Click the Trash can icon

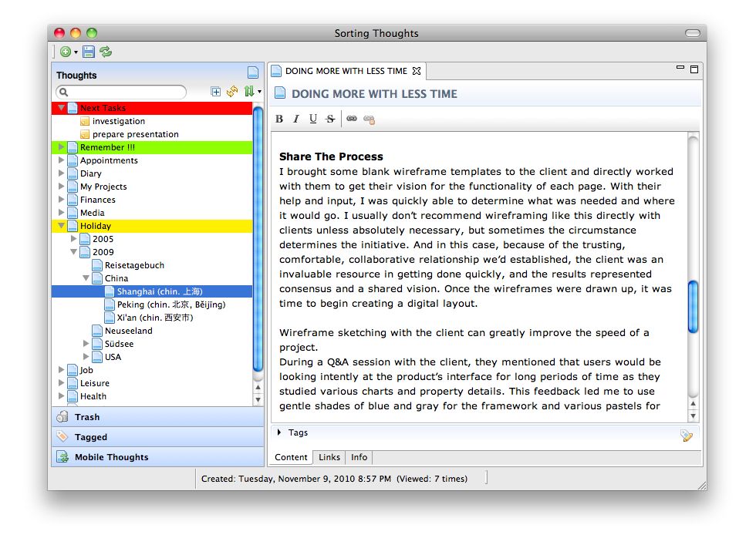click(62, 416)
